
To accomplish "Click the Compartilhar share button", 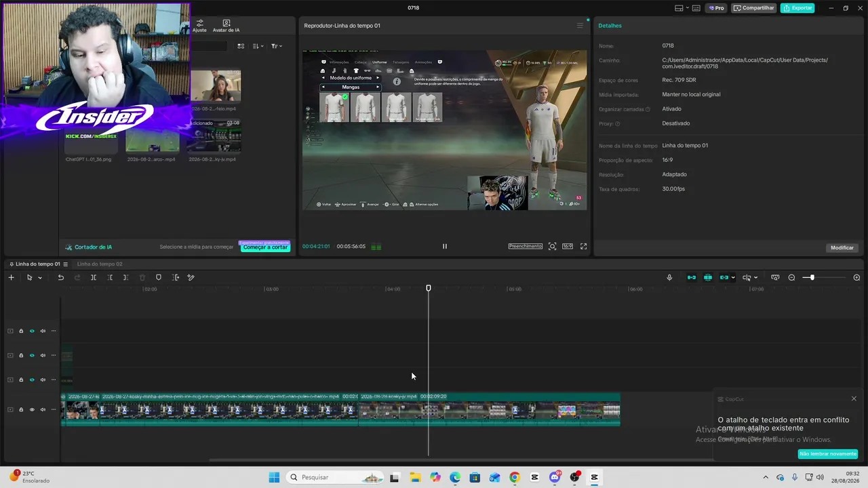I will [x=754, y=8].
